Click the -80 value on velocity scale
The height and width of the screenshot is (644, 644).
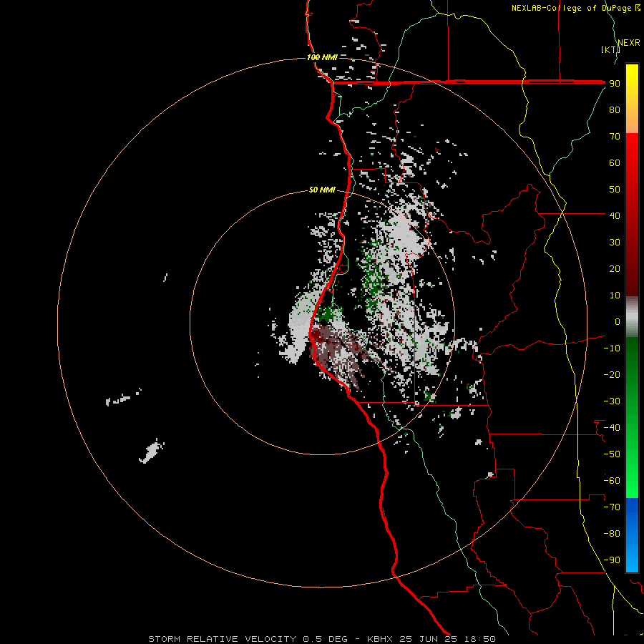coord(612,534)
